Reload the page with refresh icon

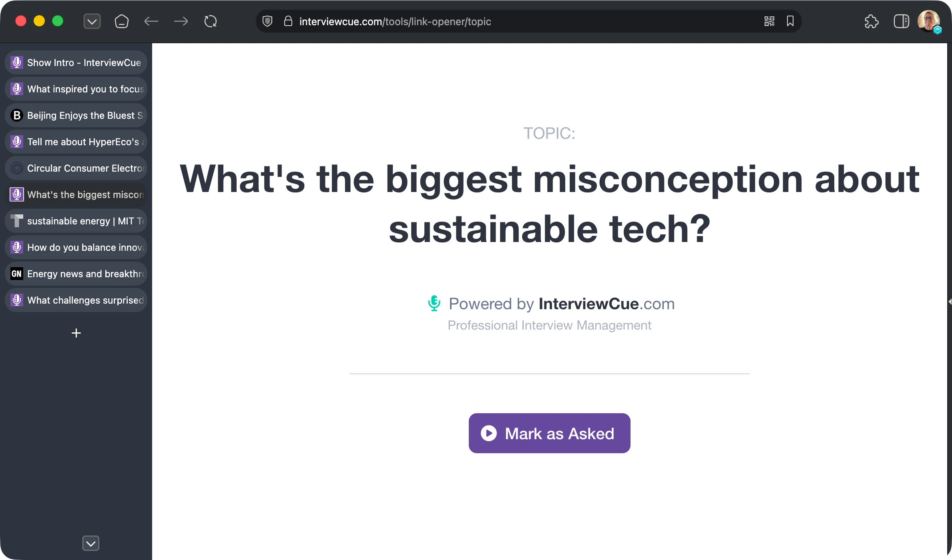[x=211, y=22]
